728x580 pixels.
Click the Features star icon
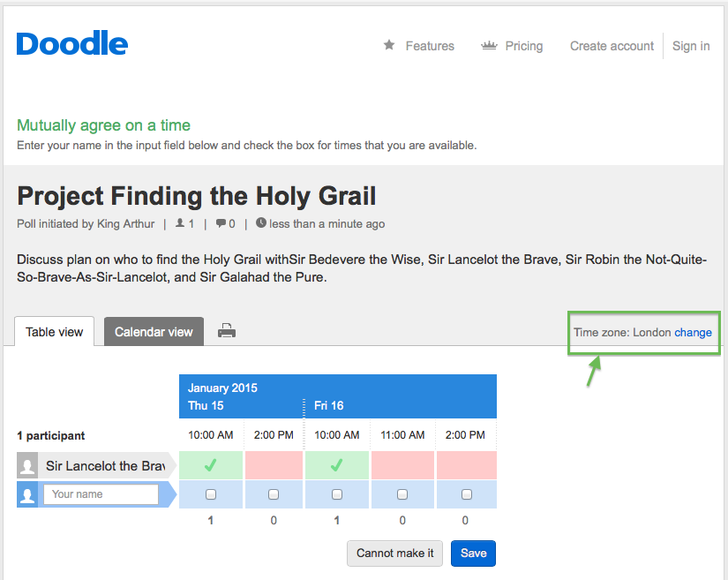(x=389, y=45)
